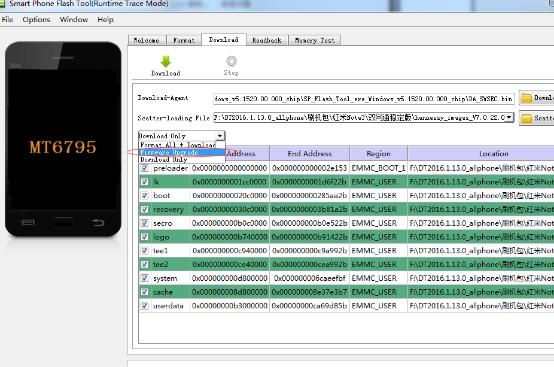The width and height of the screenshot is (554, 367).
Task: Click the phone's menu key icon
Action: pyautogui.click(x=28, y=223)
